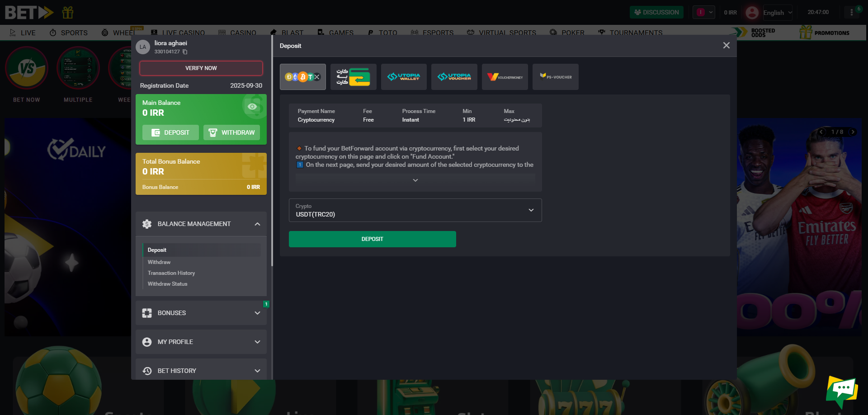Pick the PS-Voucher payment method
Viewport: 868px width, 415px height.
pyautogui.click(x=555, y=77)
